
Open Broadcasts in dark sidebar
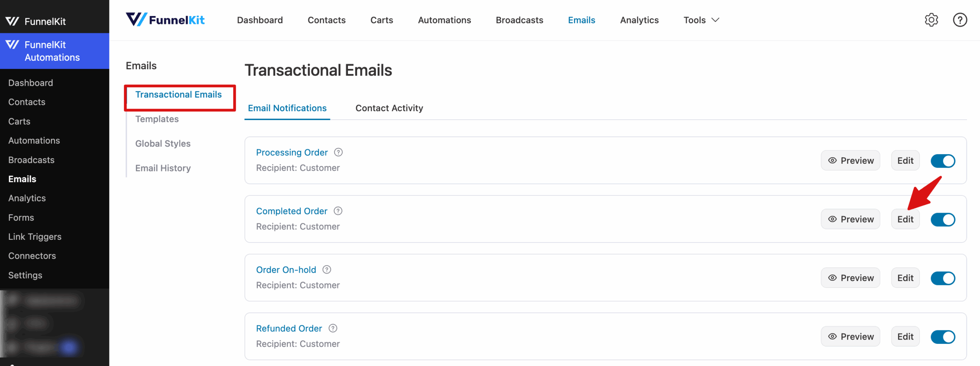31,160
